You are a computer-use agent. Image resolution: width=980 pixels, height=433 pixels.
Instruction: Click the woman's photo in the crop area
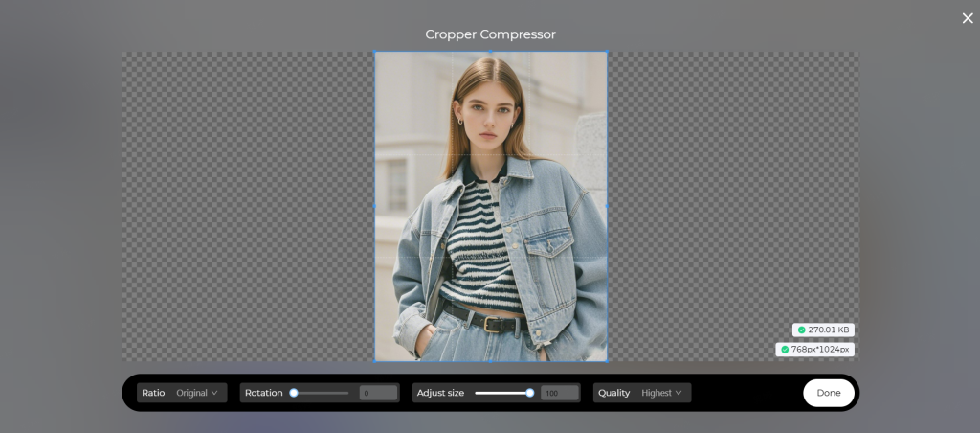491,207
